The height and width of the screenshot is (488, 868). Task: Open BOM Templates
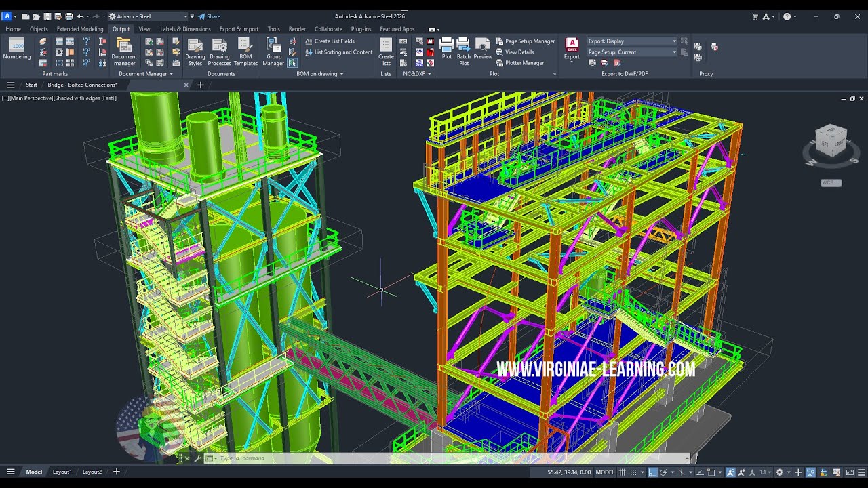[x=245, y=52]
